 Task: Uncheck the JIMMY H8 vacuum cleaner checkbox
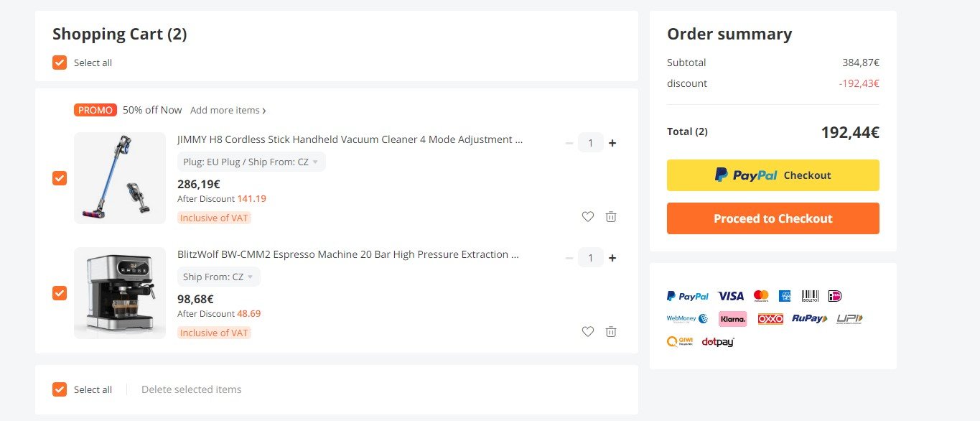pyautogui.click(x=60, y=178)
